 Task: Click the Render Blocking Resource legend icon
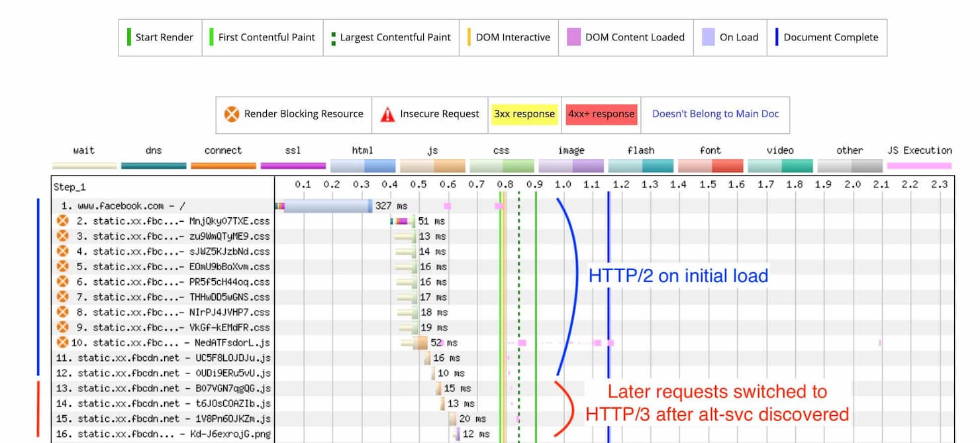coord(231,115)
